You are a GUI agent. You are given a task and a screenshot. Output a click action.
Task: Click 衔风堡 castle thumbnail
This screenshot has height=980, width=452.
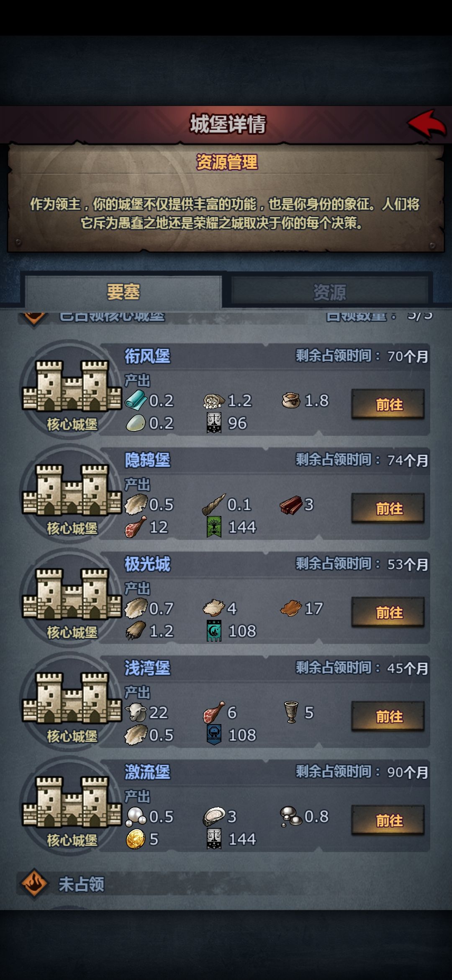pyautogui.click(x=72, y=385)
